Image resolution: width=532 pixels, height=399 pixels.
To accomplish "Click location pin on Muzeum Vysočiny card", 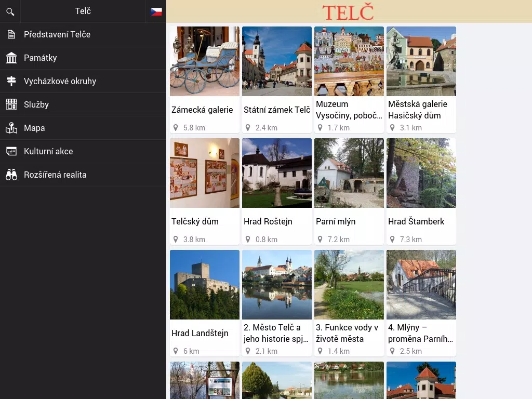I will click(x=320, y=128).
